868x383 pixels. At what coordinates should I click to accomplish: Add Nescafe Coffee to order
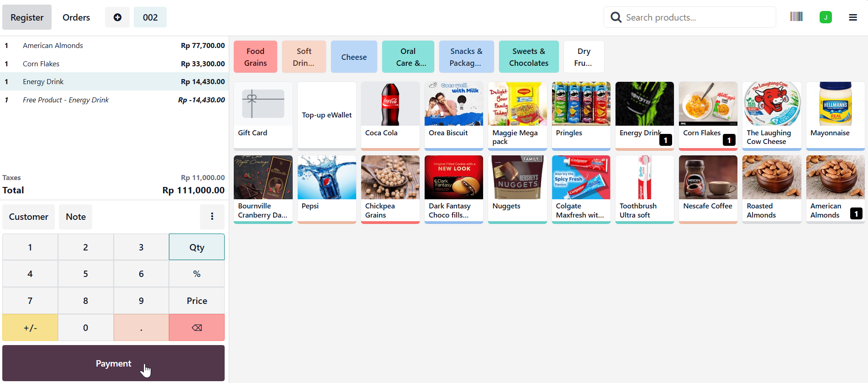[708, 189]
